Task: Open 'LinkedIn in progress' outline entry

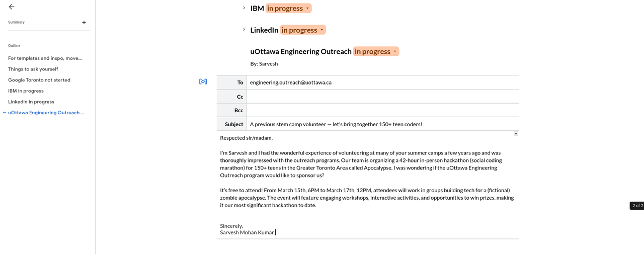Action: click(x=31, y=102)
